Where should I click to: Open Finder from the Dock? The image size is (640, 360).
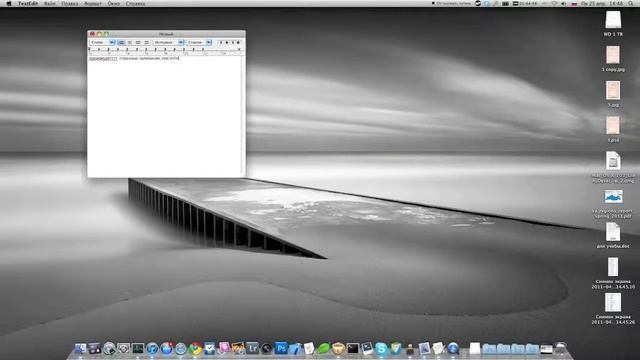80,348
